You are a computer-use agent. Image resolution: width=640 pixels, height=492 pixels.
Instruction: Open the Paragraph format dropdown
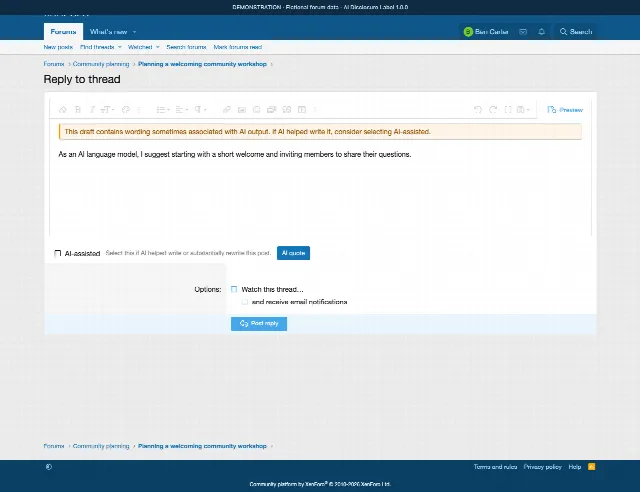point(200,109)
